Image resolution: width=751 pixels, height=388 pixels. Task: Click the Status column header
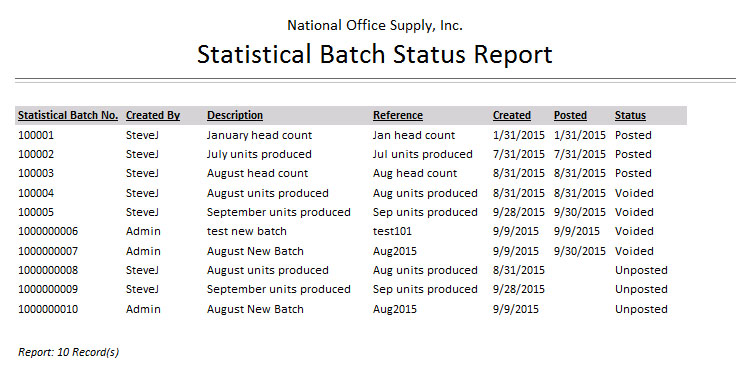coord(630,115)
